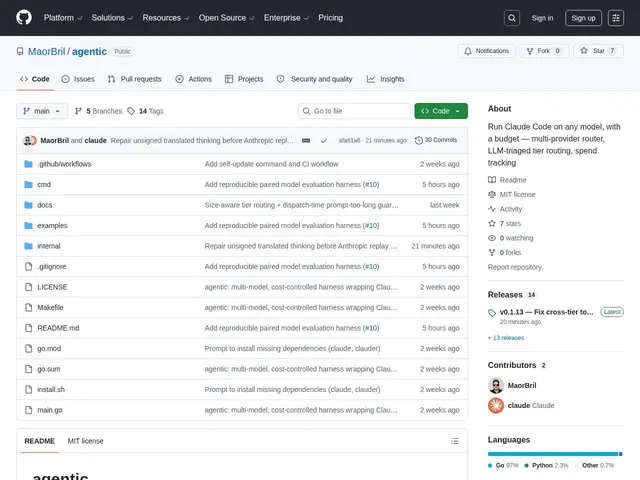
Task: Expand the Platform menu
Action: tap(63, 18)
